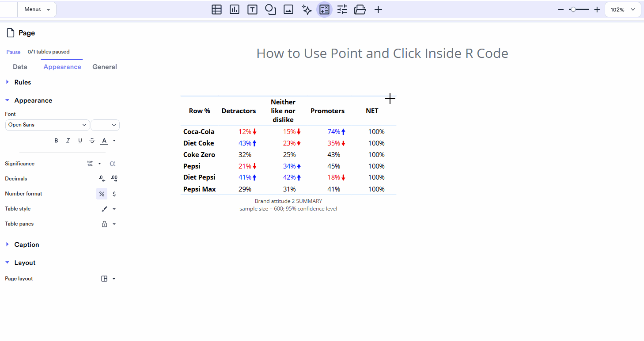Toggle strikethrough font formatting
This screenshot has width=644, height=341.
coord(92,141)
